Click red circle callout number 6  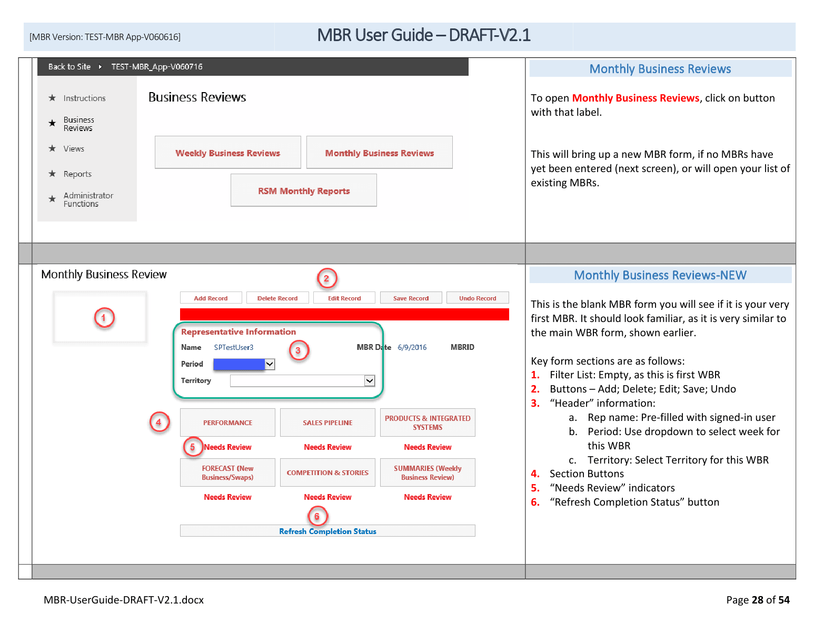pyautogui.click(x=317, y=516)
